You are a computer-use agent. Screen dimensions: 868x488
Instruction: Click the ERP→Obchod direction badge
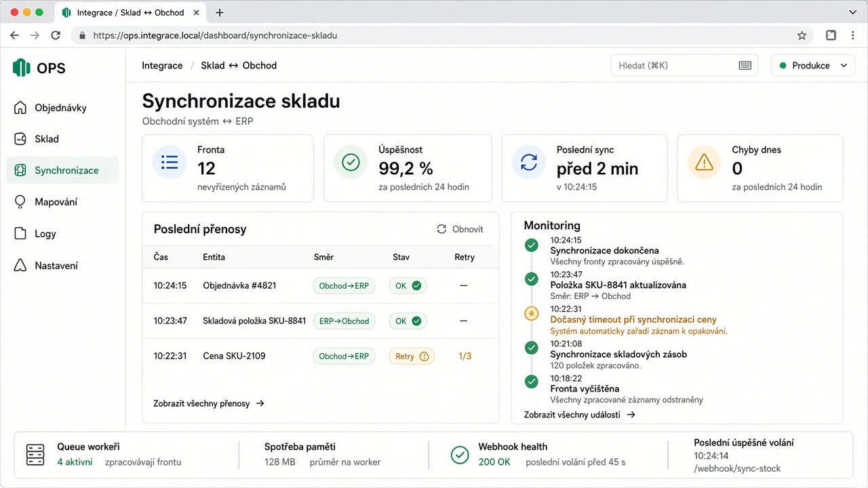click(x=344, y=321)
